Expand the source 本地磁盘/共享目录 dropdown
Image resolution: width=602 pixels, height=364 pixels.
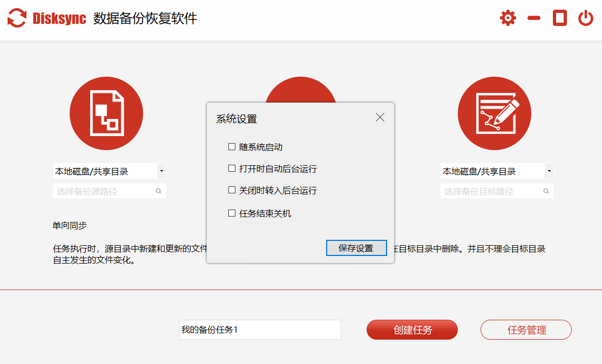coord(161,171)
